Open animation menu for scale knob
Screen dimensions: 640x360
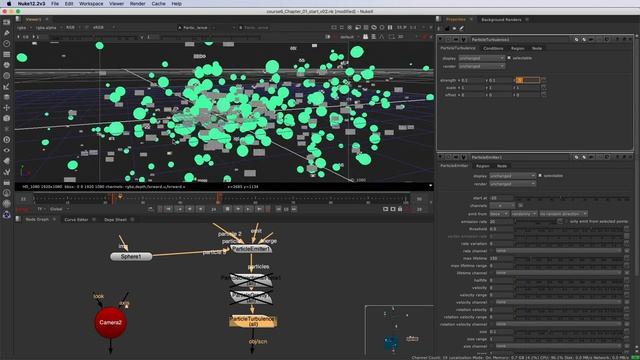tap(543, 88)
